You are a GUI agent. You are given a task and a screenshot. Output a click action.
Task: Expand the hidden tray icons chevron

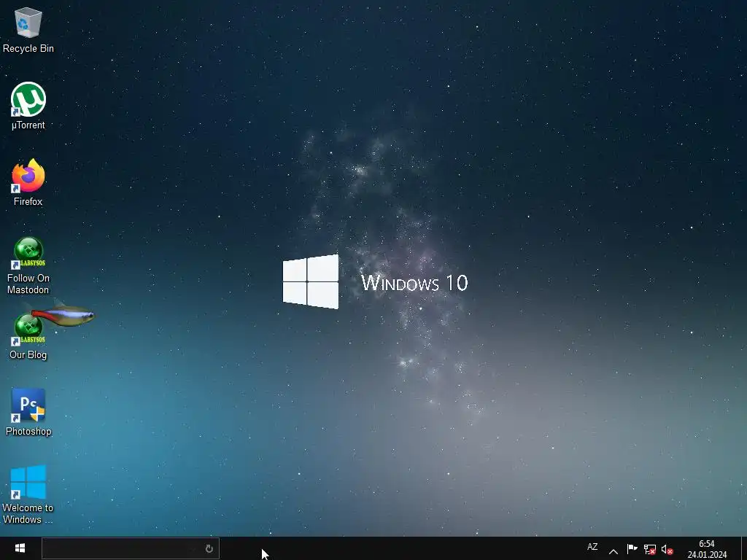coord(613,551)
